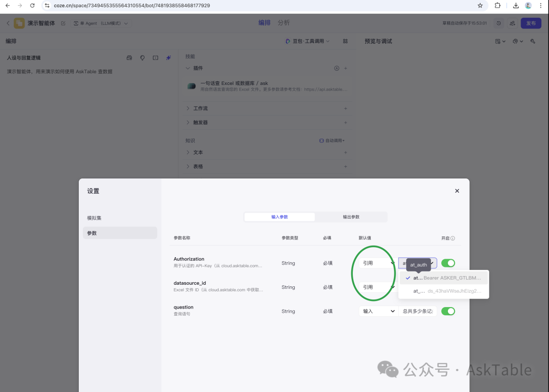
Task: Open the debug wrench icon in preview pane
Action: (533, 41)
